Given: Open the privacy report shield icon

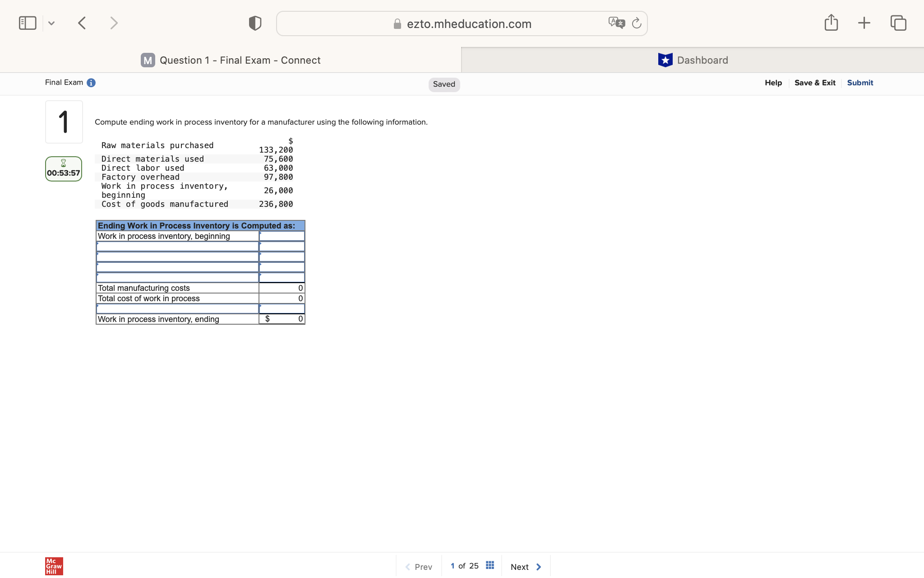Looking at the screenshot, I should pyautogui.click(x=254, y=23).
